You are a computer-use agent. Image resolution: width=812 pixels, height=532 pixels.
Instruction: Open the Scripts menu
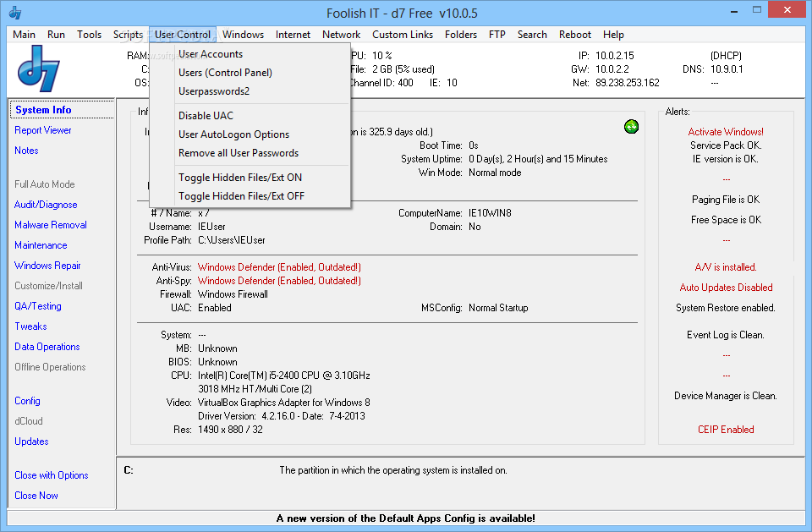pos(128,35)
